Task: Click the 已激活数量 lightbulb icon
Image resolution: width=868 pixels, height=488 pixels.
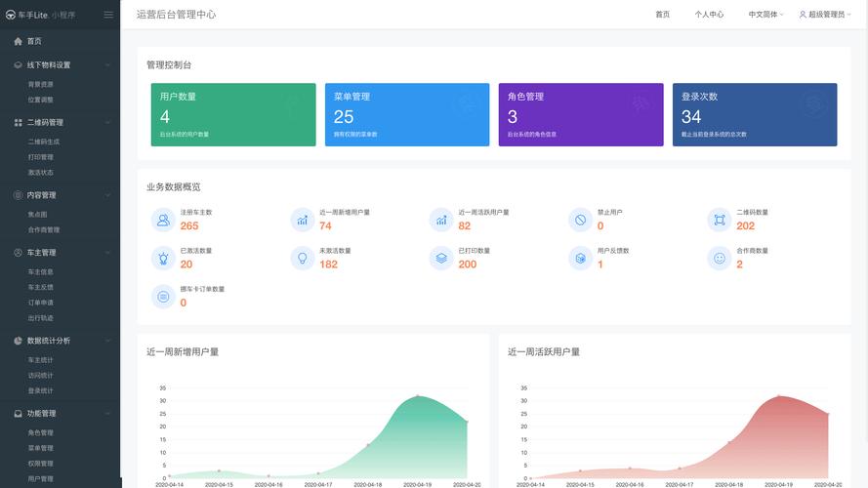Action: 162,258
